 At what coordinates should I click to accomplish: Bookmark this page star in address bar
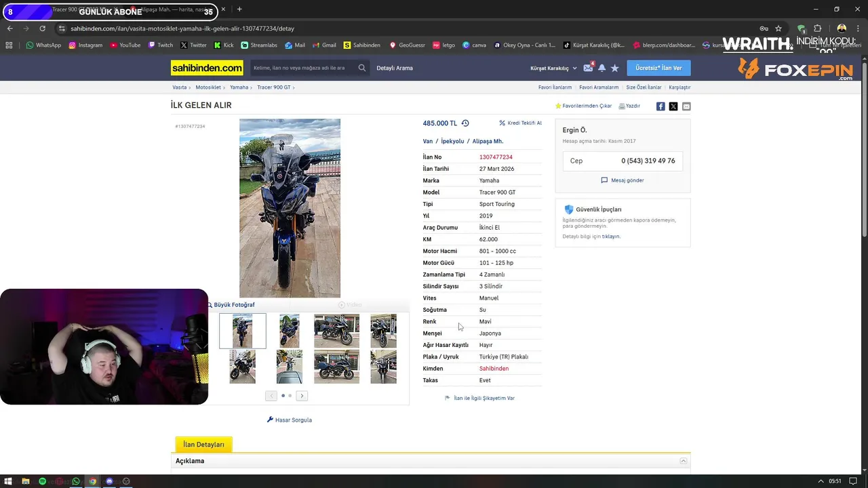pyautogui.click(x=778, y=28)
